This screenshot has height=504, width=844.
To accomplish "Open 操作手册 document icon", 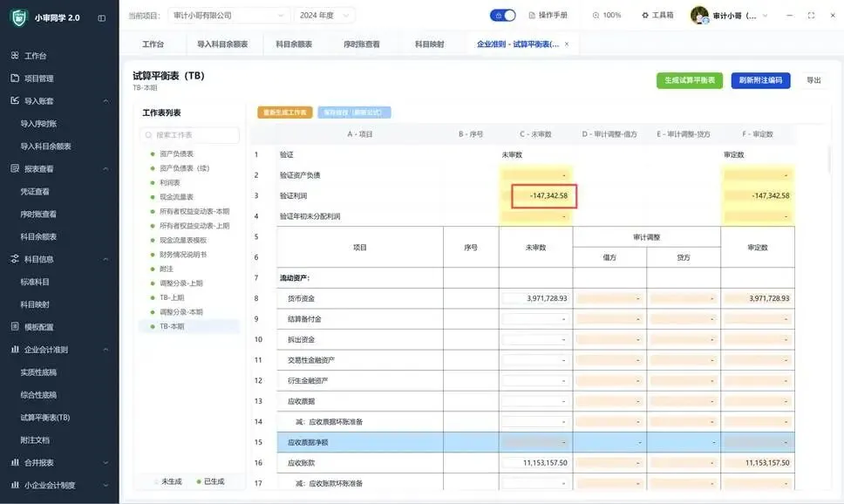I will 532,15.
